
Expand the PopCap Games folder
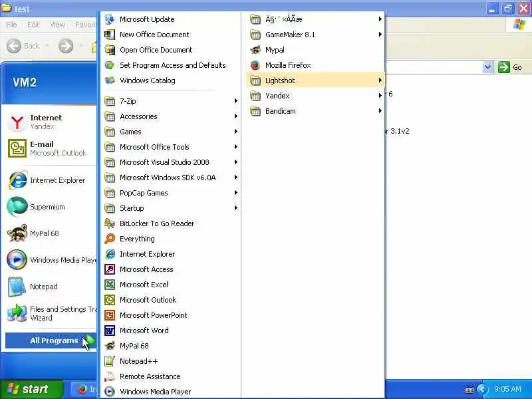(171, 193)
